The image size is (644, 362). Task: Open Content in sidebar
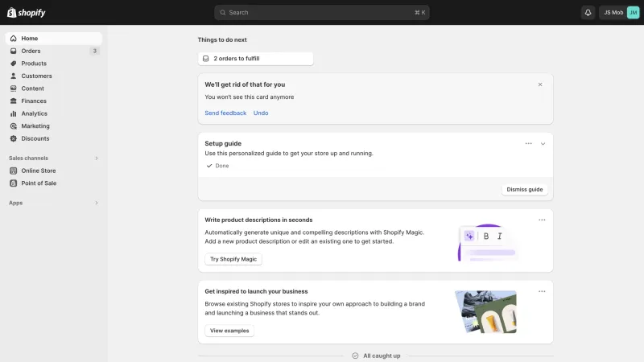click(54, 88)
